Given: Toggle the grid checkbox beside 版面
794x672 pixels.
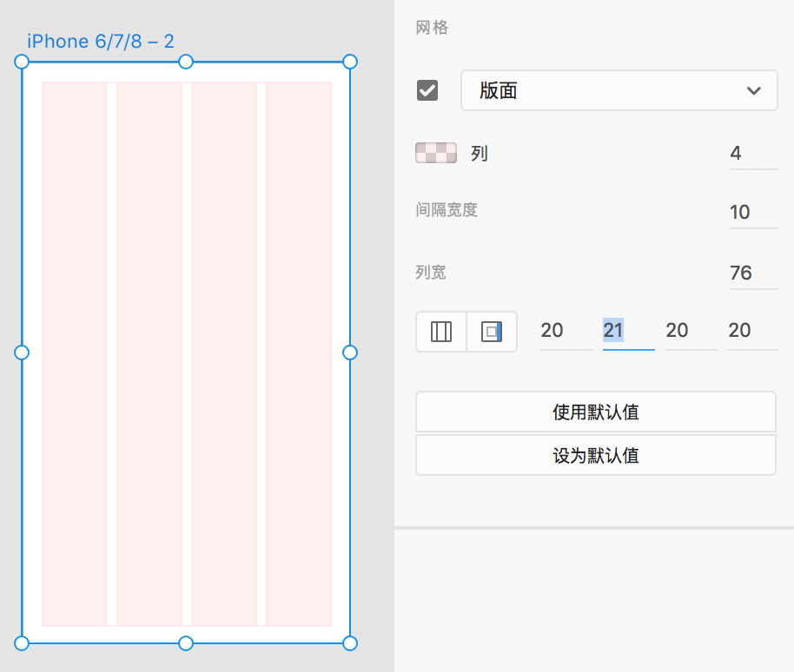Looking at the screenshot, I should [x=427, y=90].
